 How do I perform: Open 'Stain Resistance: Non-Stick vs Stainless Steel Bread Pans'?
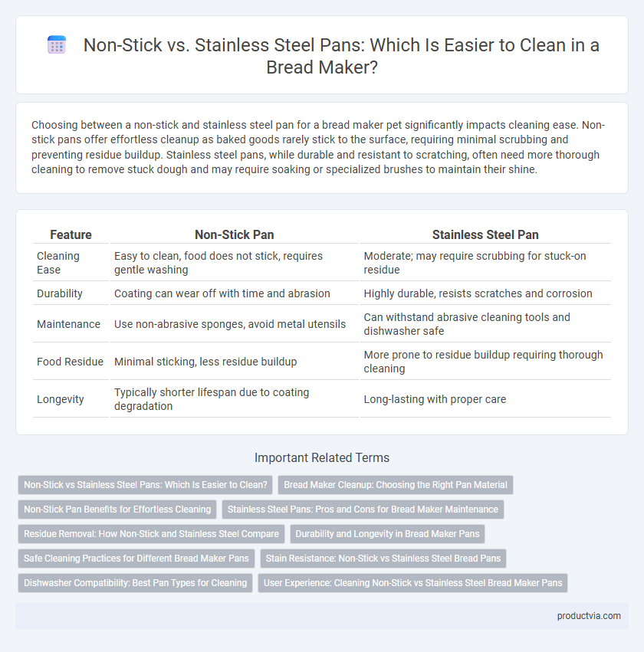pyautogui.click(x=383, y=559)
